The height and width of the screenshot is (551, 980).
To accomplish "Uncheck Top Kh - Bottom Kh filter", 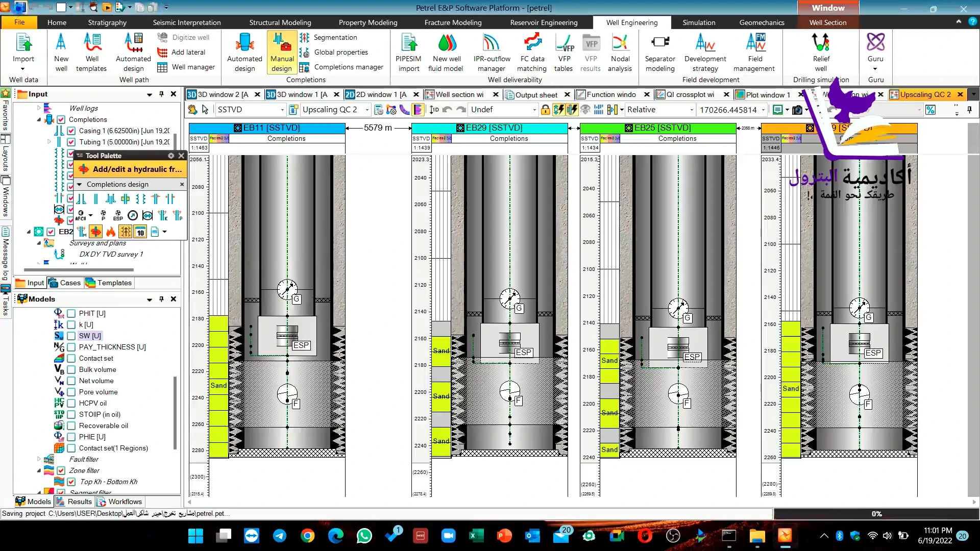I will [x=71, y=482].
